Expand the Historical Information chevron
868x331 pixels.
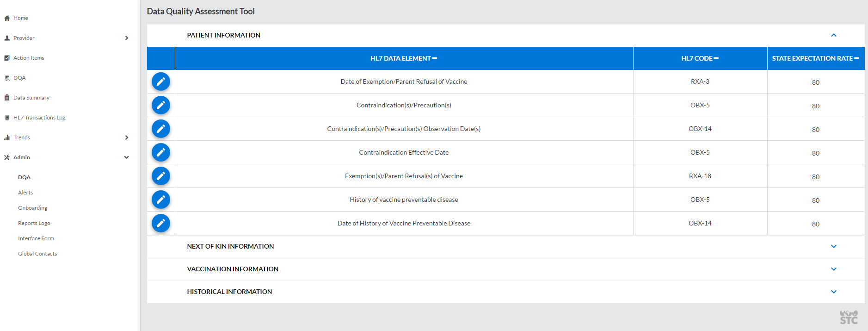tap(834, 292)
